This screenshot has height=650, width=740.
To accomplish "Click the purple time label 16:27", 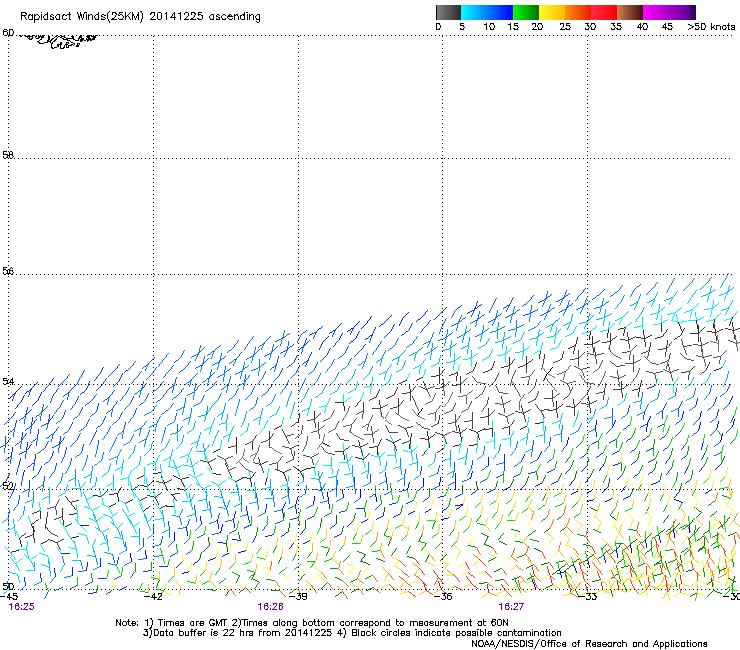I will (x=511, y=607).
